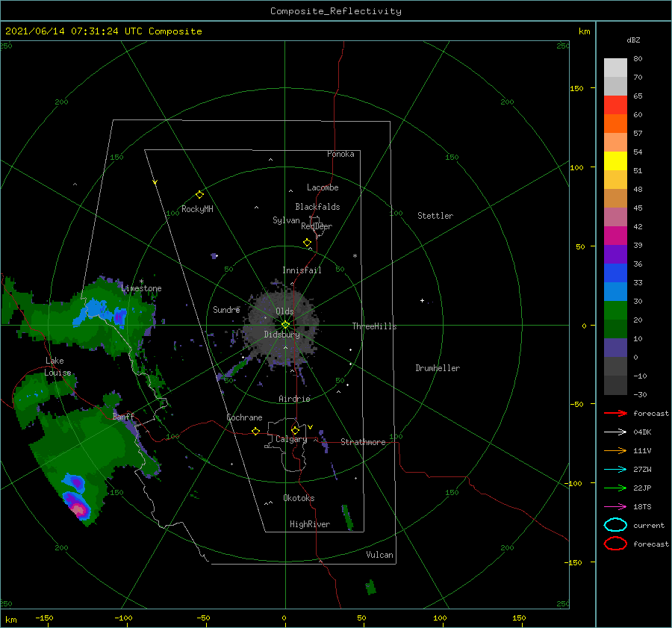Click the pink high-reflectivity storm core southwest
The height and width of the screenshot is (628, 672).
(x=78, y=509)
